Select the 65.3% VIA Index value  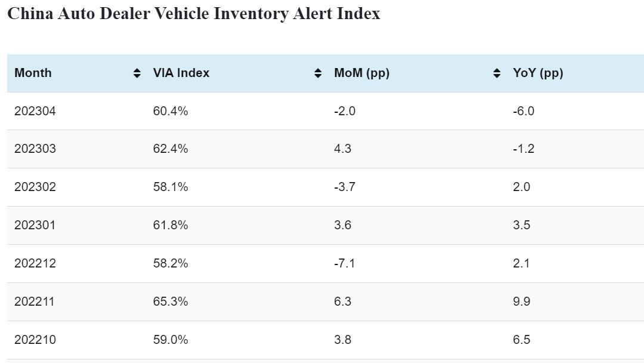[171, 302]
